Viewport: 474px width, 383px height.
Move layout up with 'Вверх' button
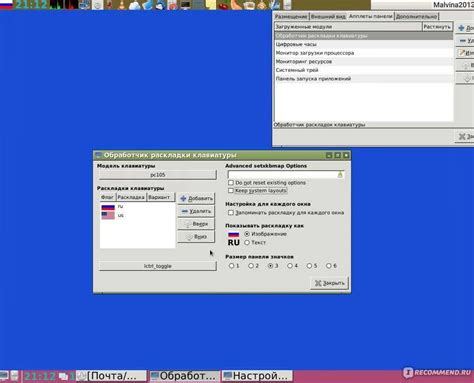tap(196, 224)
